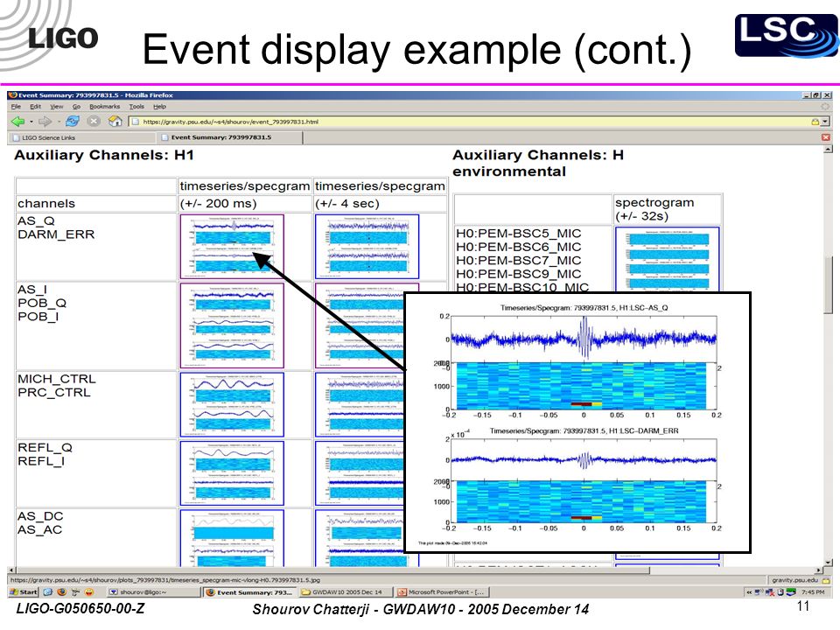Open the Tools menu
The width and height of the screenshot is (840, 630).
point(136,107)
